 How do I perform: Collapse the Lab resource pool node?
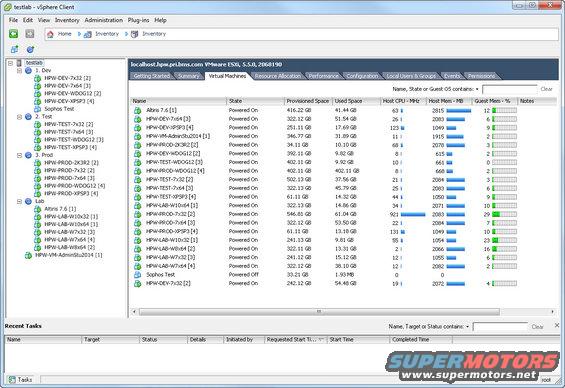click(19, 201)
